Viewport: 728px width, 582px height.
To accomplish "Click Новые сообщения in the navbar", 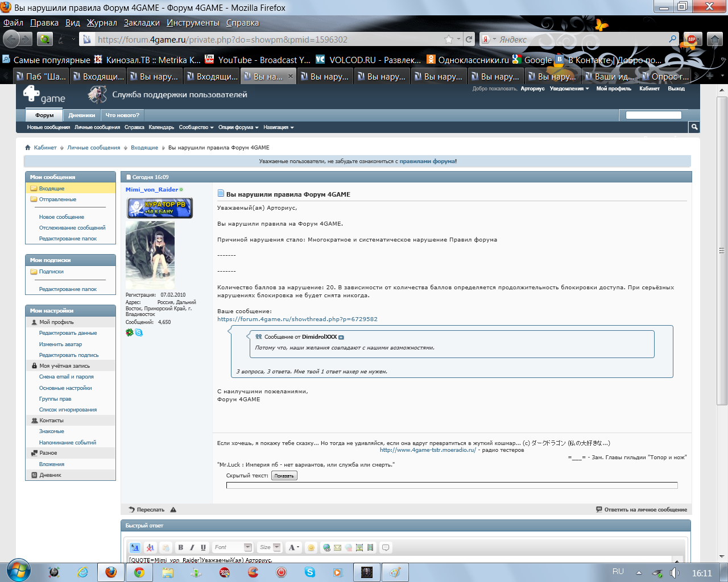I will [48, 127].
